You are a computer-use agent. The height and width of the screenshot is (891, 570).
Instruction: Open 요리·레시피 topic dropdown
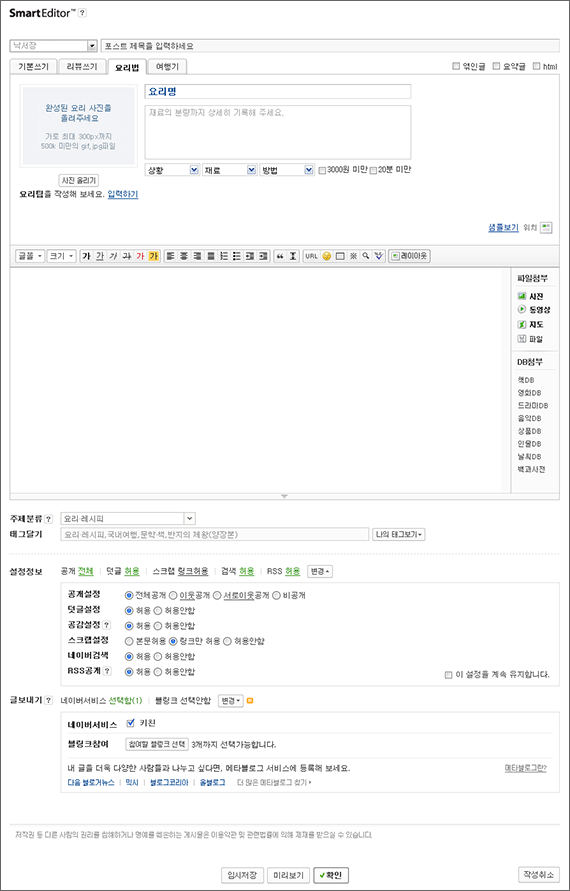coord(128,518)
